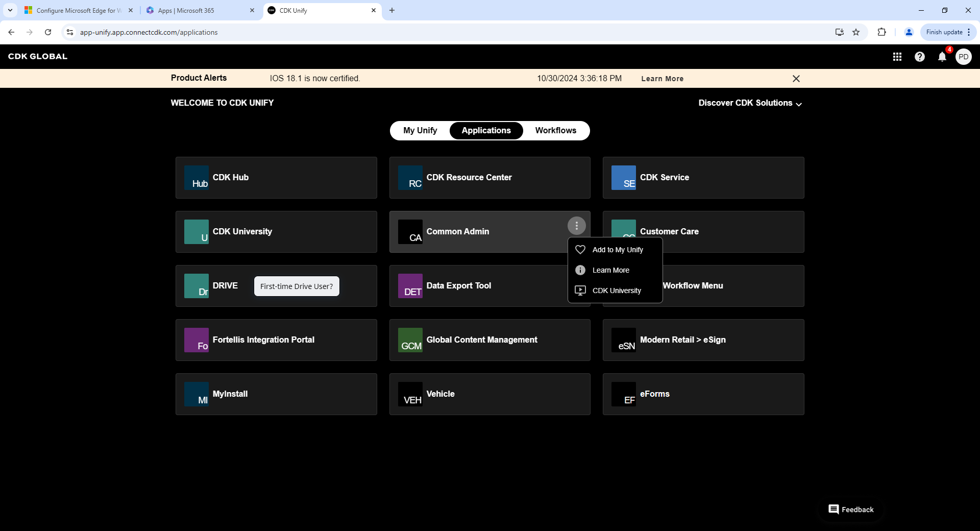Click the DET Data Export Tool icon

click(x=410, y=286)
